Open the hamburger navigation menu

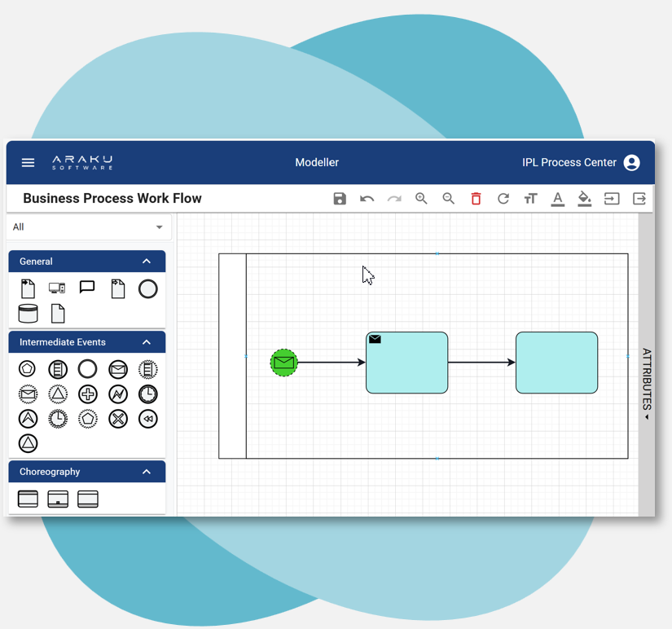point(28,163)
